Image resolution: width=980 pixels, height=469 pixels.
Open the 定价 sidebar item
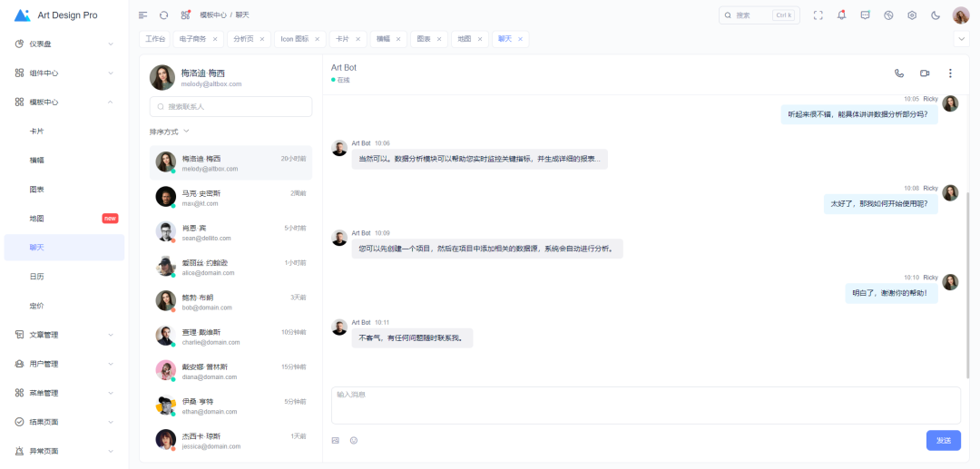tap(64, 306)
